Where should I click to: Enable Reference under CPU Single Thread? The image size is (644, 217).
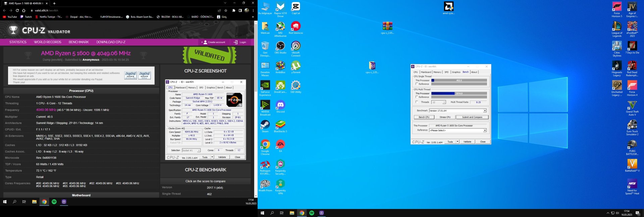(417, 84)
